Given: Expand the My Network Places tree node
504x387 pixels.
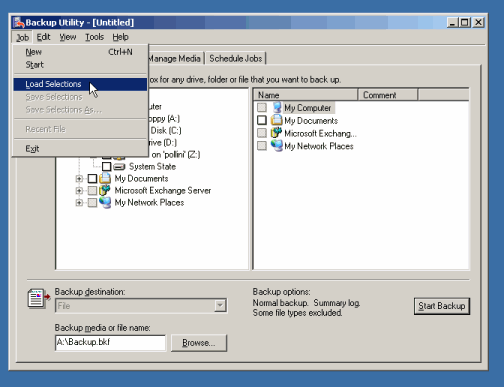Looking at the screenshot, I should [79, 203].
